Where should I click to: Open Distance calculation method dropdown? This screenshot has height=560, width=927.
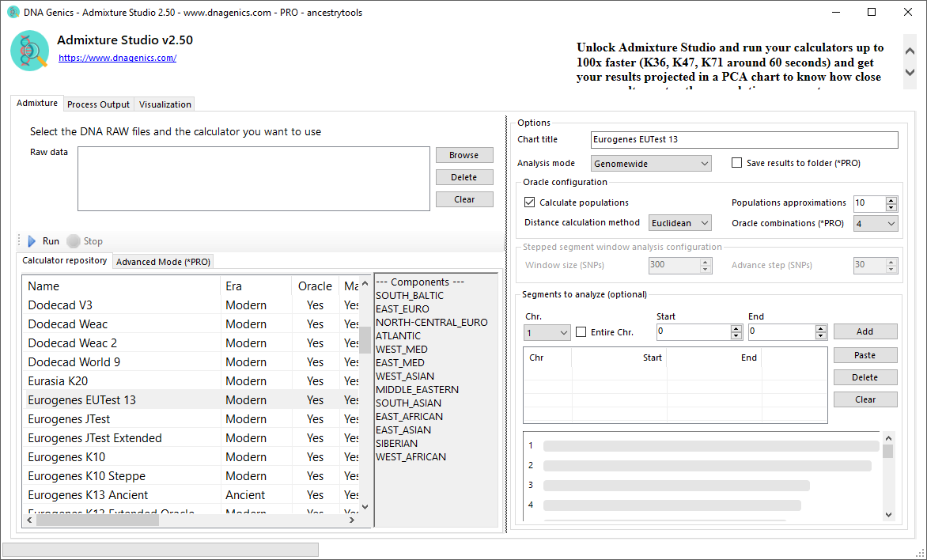tap(680, 223)
